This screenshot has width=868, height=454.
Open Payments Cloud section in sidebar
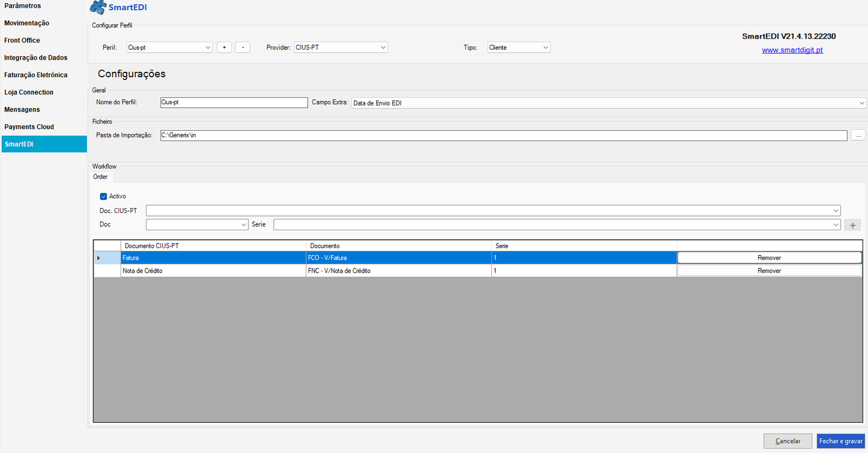(x=30, y=127)
